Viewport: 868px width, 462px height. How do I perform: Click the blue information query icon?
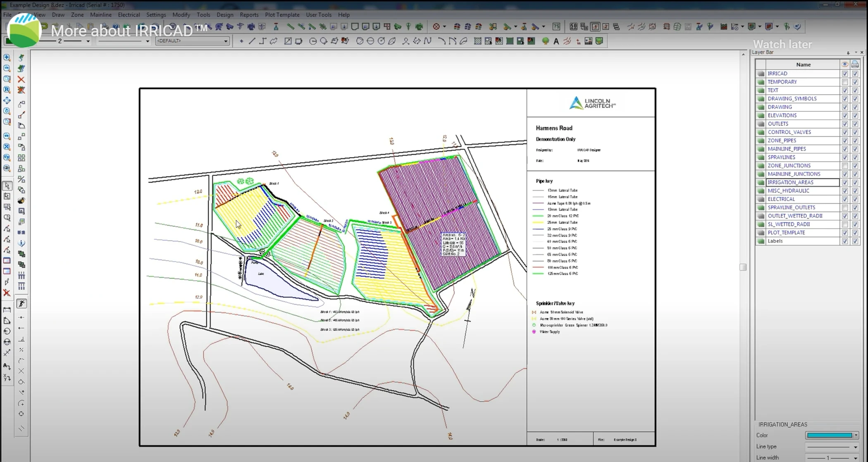[21, 243]
